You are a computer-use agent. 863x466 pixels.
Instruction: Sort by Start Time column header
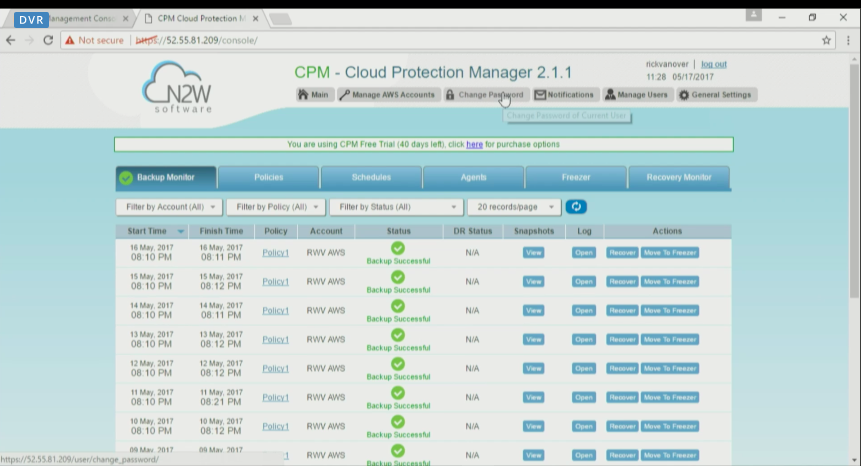coord(150,231)
